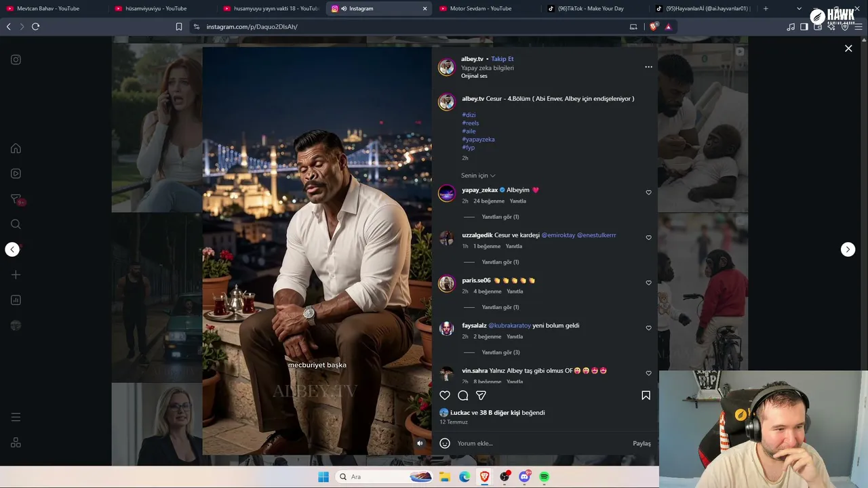Go to the next post with the arrow
The image size is (868, 488).
(848, 249)
